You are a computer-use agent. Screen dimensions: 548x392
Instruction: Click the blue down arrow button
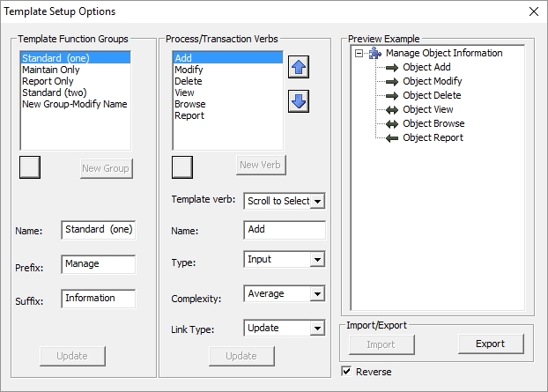[299, 101]
